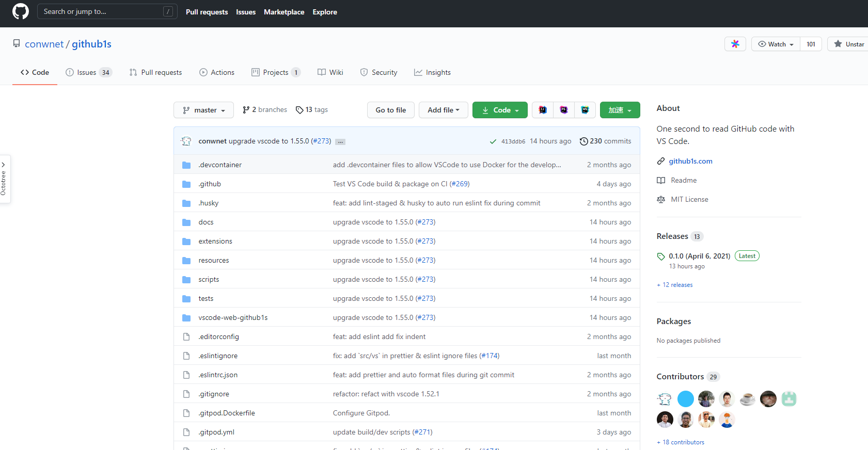Show + 12 releases

(x=675, y=285)
